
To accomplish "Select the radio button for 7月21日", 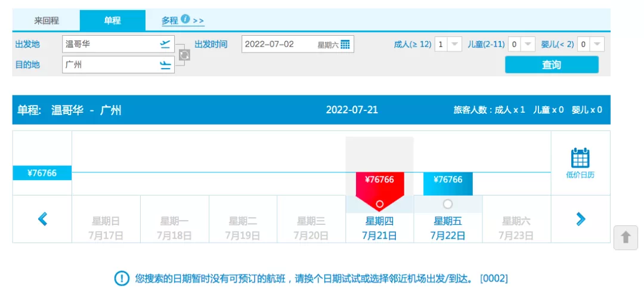I will (x=379, y=204).
